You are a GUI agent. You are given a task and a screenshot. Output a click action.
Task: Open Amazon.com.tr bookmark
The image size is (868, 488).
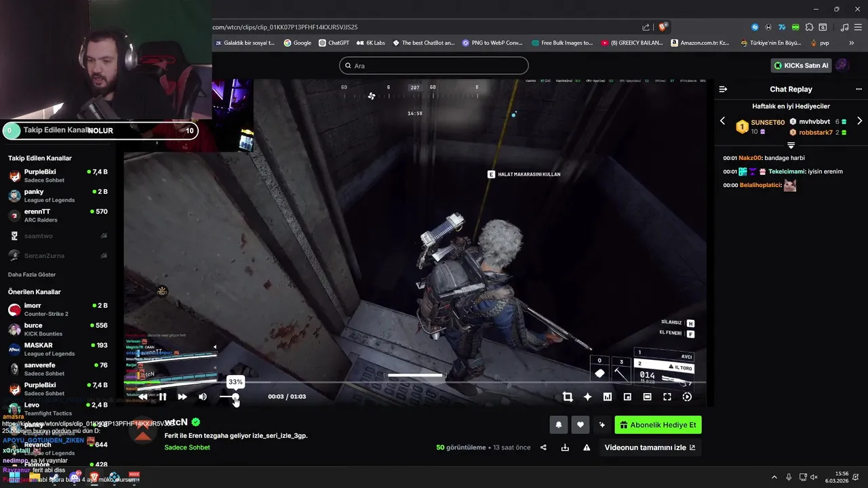click(x=700, y=43)
